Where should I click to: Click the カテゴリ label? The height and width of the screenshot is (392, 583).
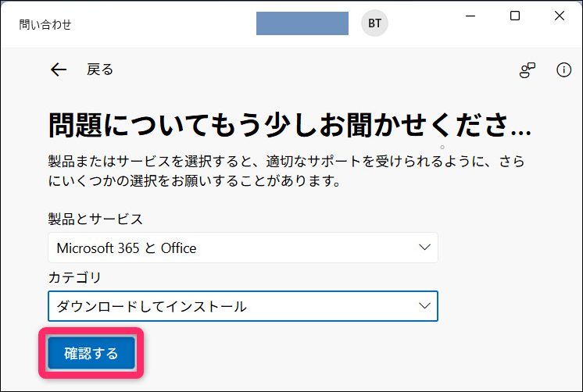tap(75, 277)
